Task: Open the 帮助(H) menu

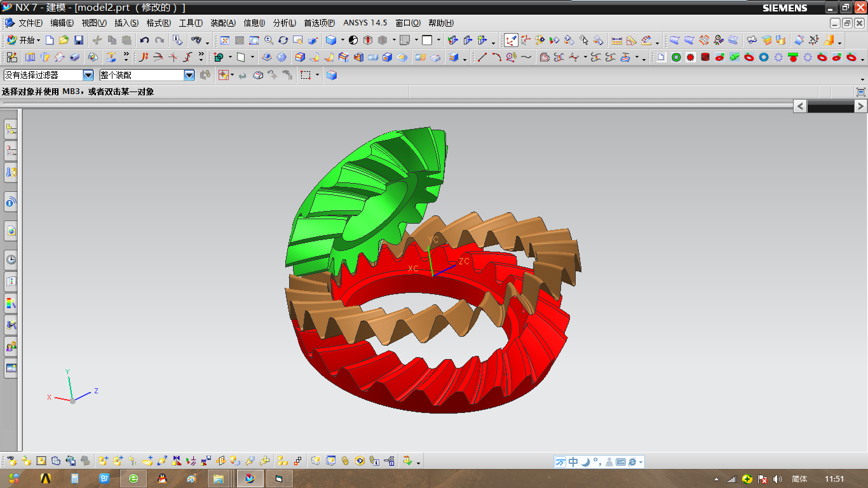Action: [441, 23]
